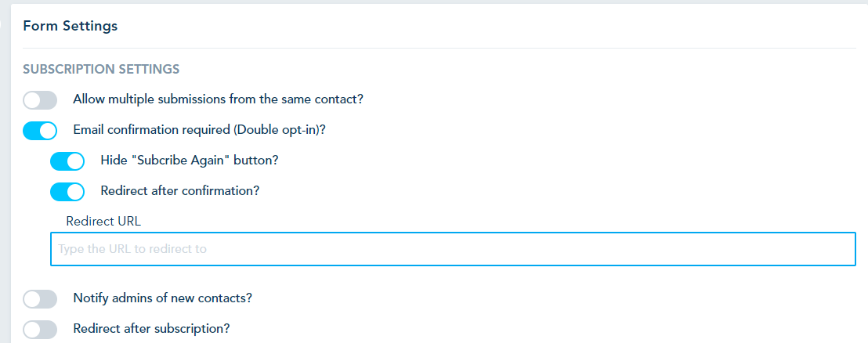Click the "Redirect URL" field label
The image size is (868, 343).
(x=103, y=221)
